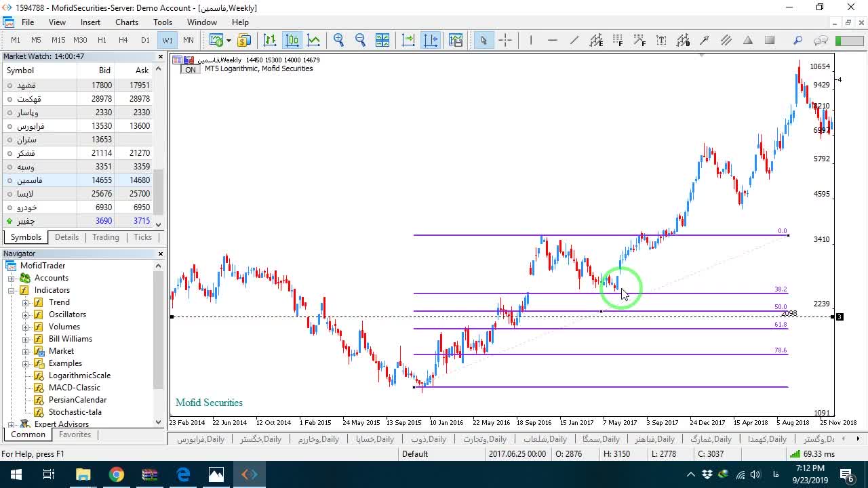Select the channel tool marked D

[683, 40]
